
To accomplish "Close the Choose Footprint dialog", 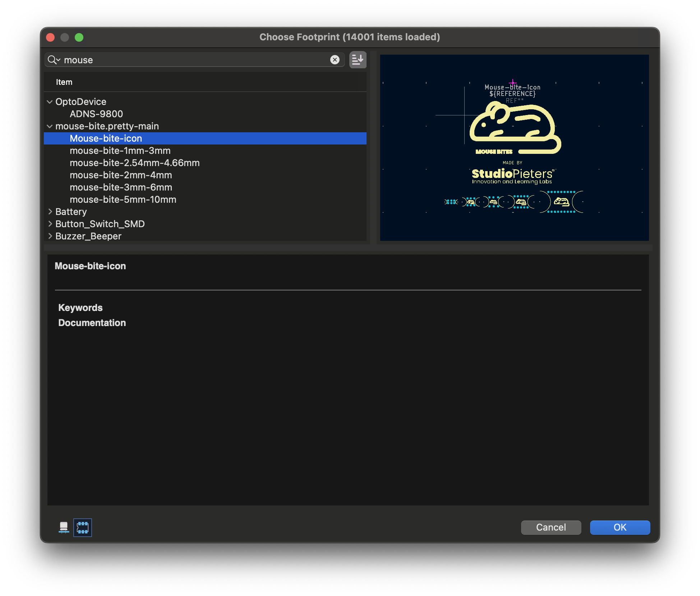I will pos(51,37).
